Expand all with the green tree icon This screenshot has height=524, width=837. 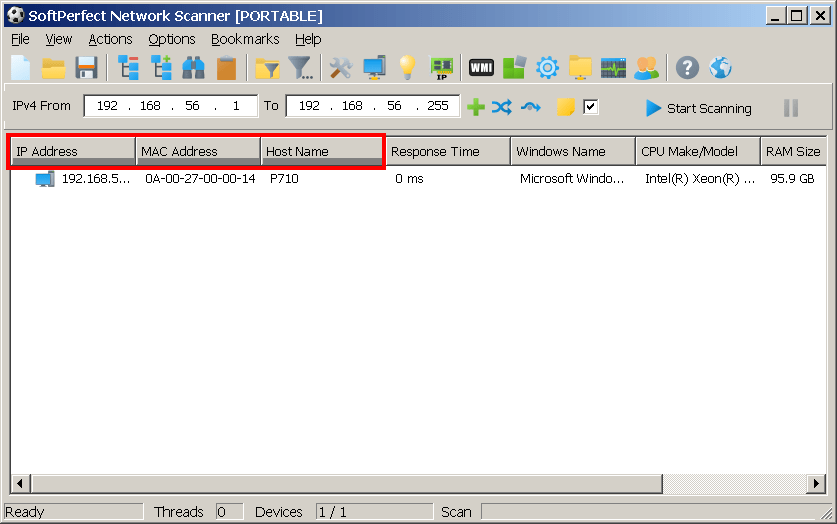161,68
